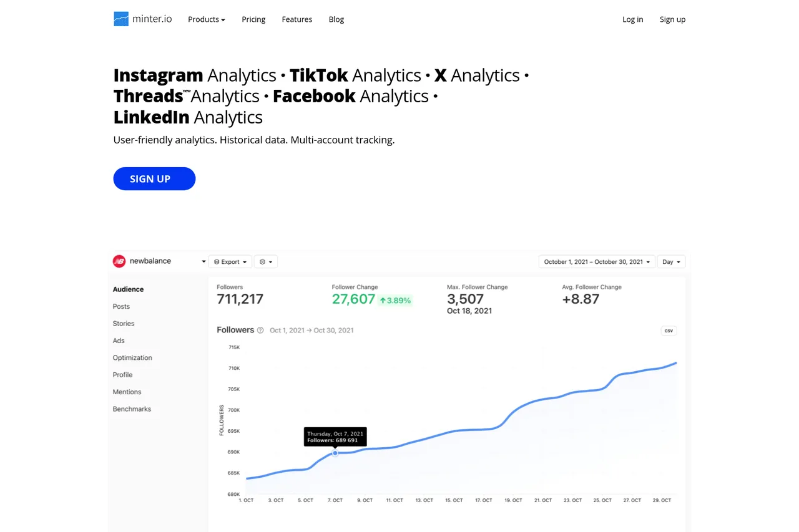Select Audience in the sidebar

coord(128,289)
